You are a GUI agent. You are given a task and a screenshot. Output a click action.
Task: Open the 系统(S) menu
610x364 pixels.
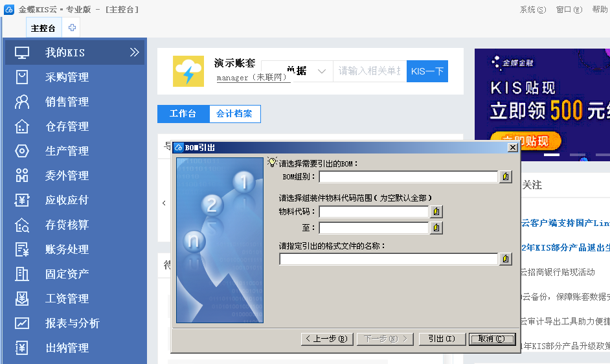tap(532, 10)
